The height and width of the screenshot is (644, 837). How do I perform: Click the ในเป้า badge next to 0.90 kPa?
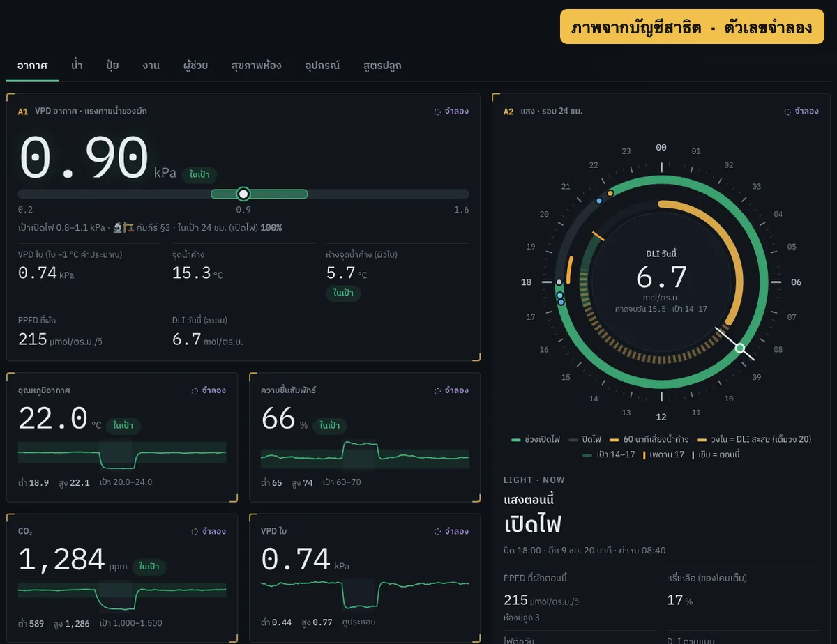click(x=199, y=175)
